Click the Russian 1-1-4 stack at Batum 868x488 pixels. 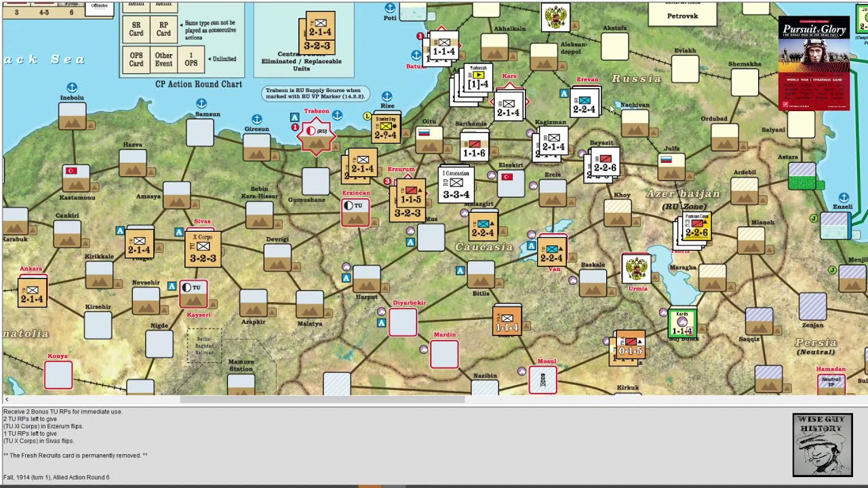pos(443,45)
